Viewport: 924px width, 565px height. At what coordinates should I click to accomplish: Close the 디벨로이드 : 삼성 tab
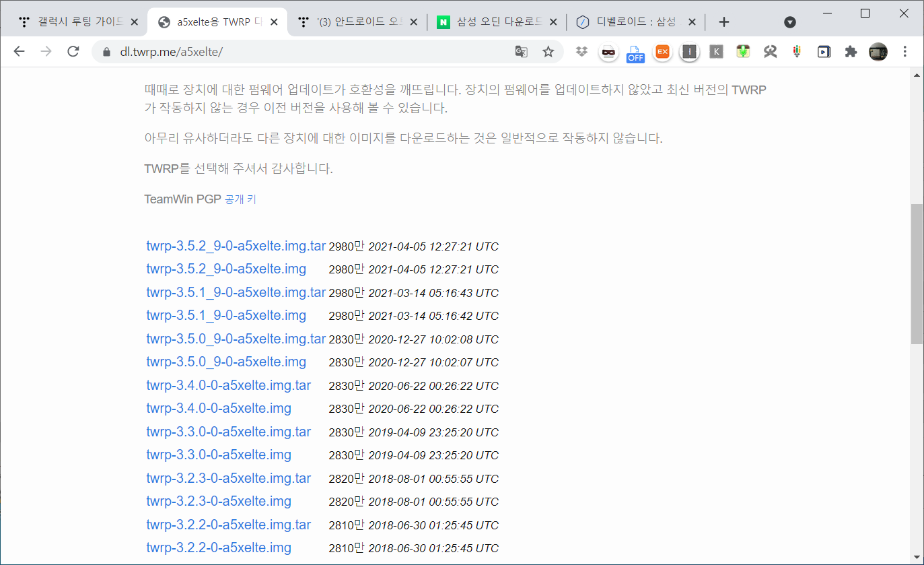click(x=692, y=22)
